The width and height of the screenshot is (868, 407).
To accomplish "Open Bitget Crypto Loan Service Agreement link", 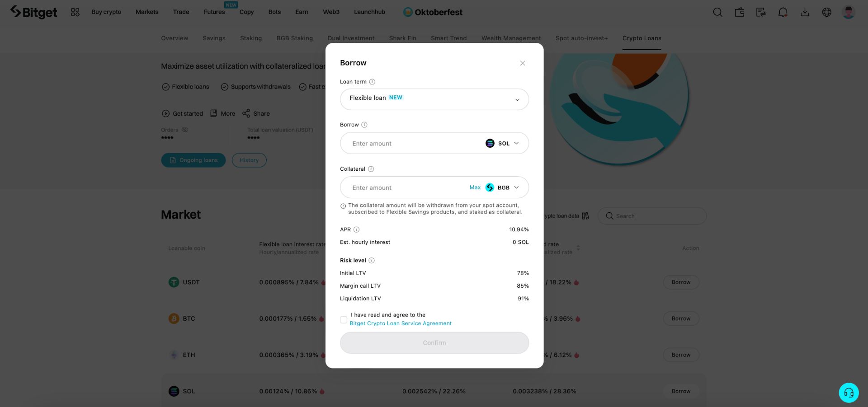I will click(x=401, y=323).
